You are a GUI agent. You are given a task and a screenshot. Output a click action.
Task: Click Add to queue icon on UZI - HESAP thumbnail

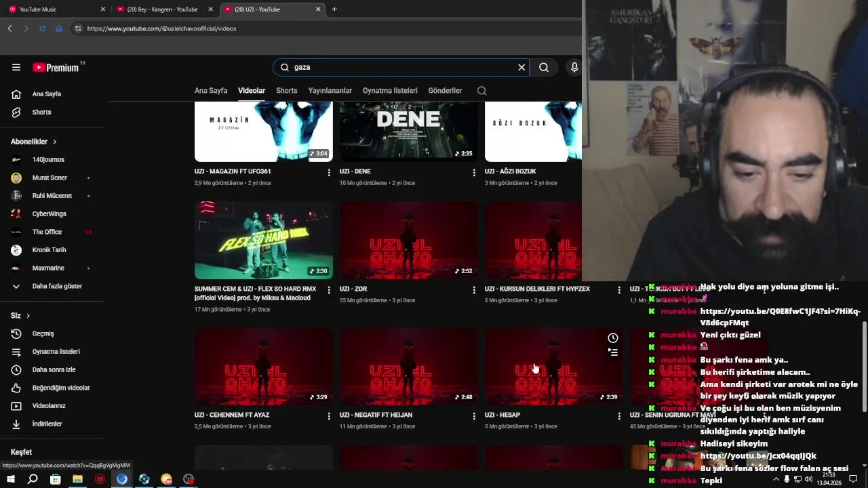(x=613, y=352)
